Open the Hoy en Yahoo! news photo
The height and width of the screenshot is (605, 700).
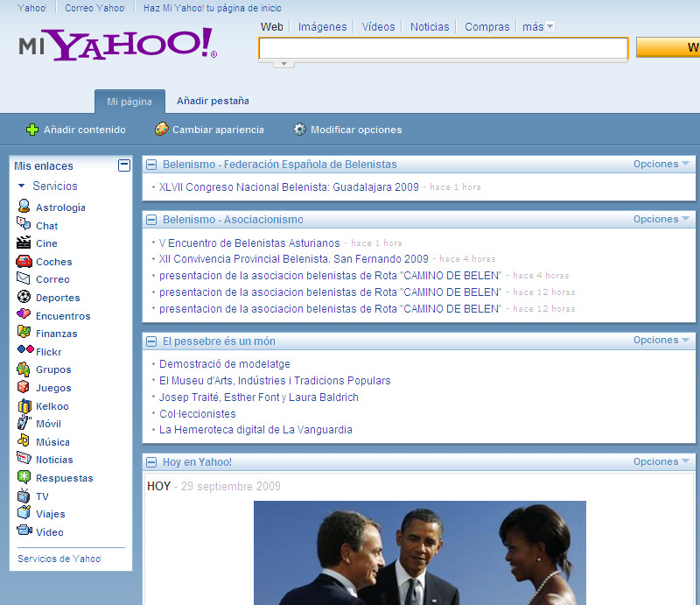420,552
